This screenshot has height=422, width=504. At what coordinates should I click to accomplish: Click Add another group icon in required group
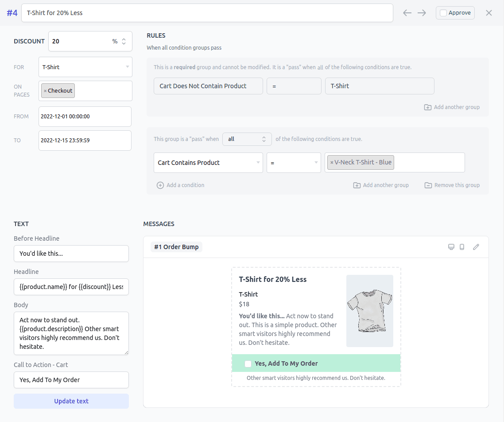(428, 107)
